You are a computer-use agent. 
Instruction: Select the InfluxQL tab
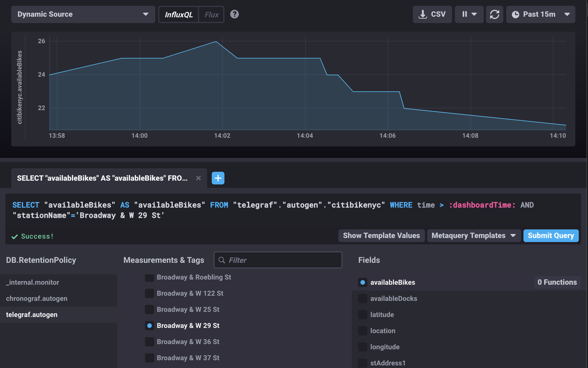(179, 14)
